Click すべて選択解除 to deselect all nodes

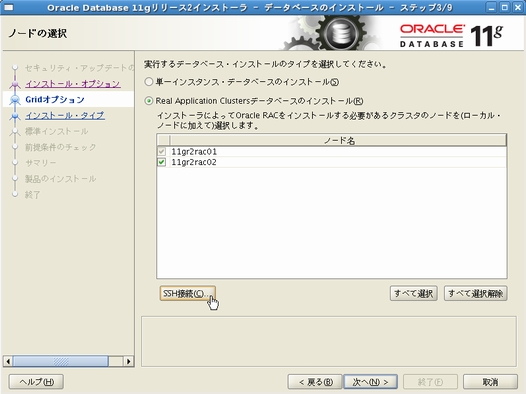coord(475,293)
